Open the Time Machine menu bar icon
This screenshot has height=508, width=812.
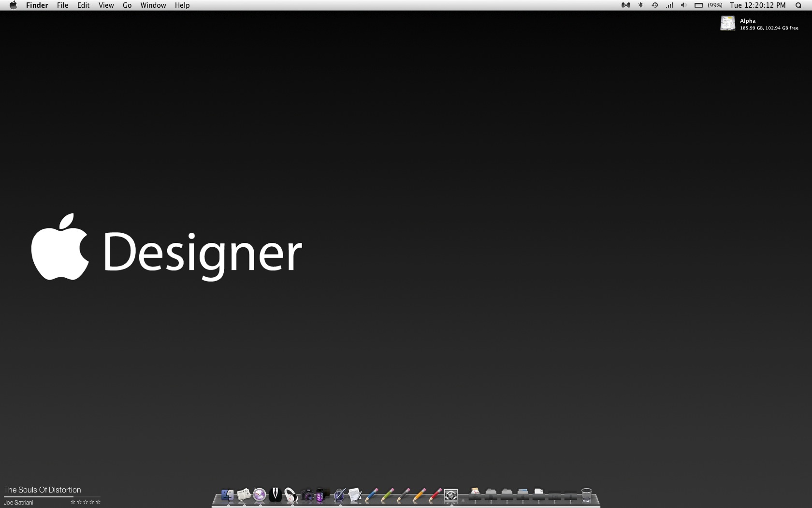(x=654, y=5)
